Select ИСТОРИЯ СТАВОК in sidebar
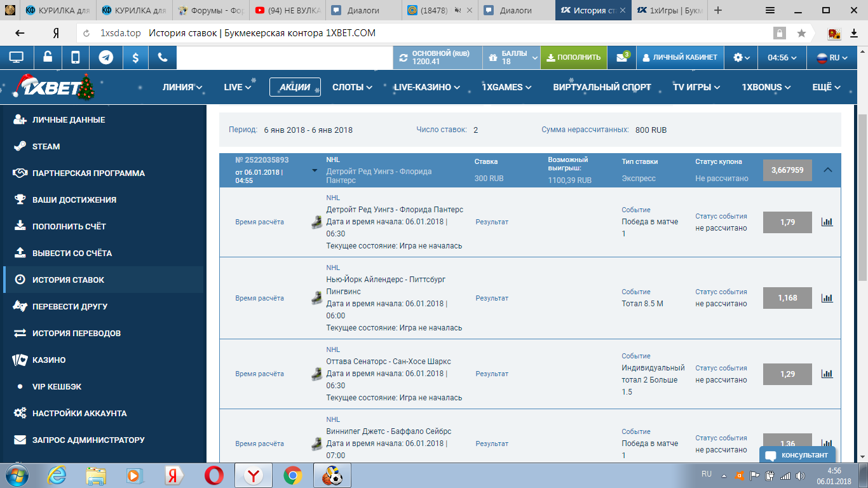 [x=103, y=280]
